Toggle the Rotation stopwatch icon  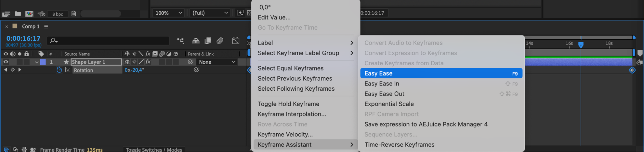59,70
